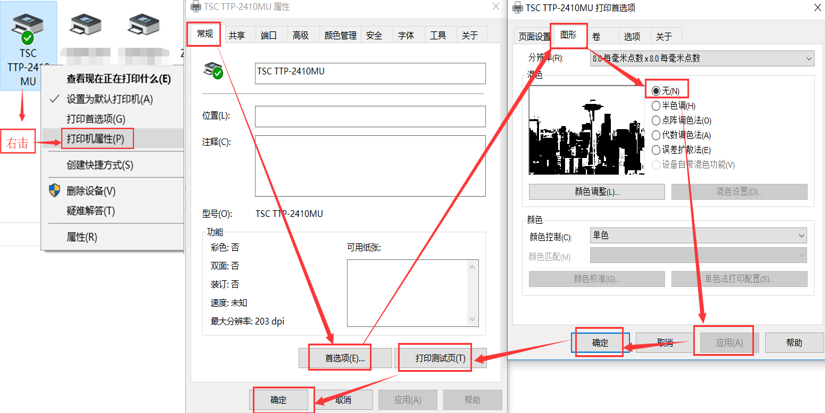Close the TSC TTP-2410MU 属性 dialog
This screenshot has height=413, width=825.
pos(495,7)
